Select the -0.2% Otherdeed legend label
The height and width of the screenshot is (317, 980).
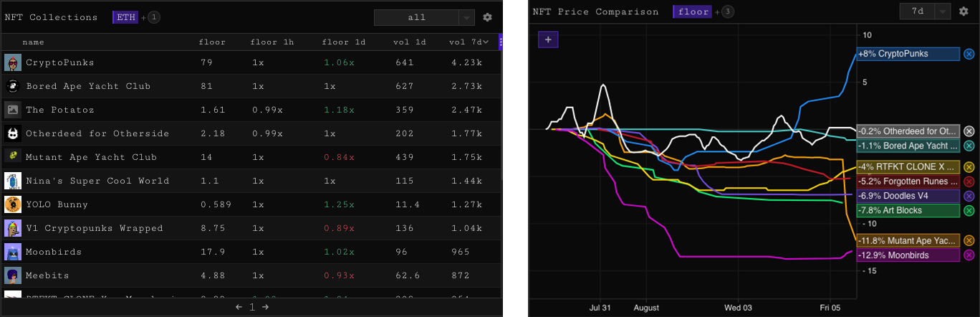pyautogui.click(x=908, y=131)
